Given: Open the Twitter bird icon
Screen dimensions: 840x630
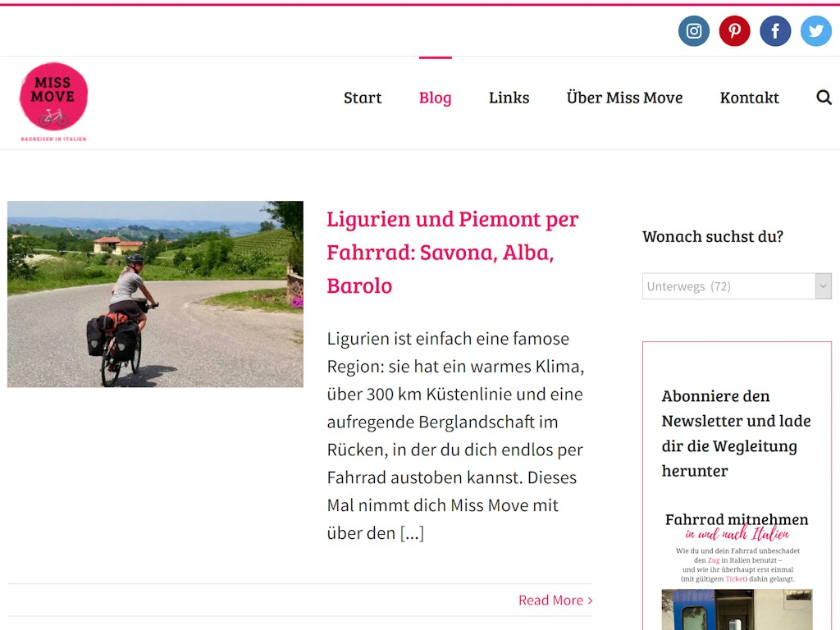Looking at the screenshot, I should point(816,31).
